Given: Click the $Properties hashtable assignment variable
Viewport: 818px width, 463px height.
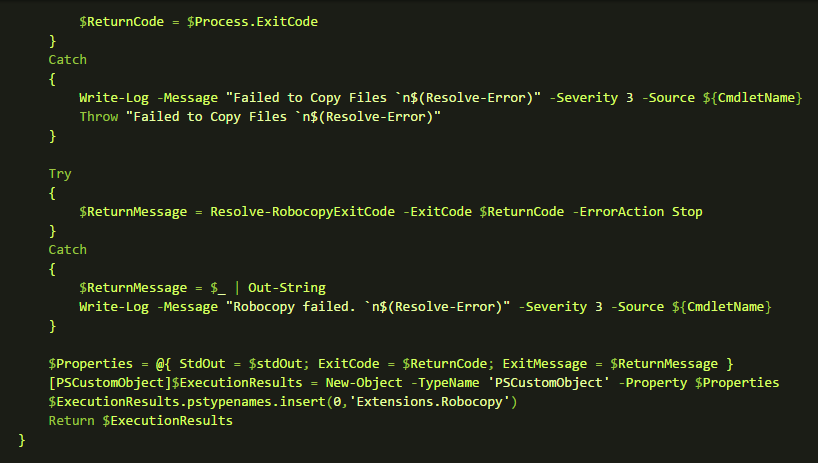Looking at the screenshot, I should tap(91, 364).
